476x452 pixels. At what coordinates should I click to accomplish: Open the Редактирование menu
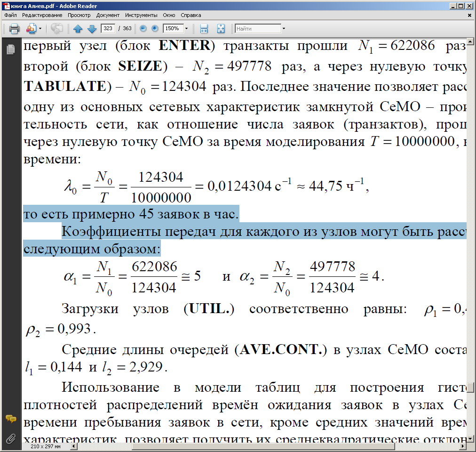(42, 15)
